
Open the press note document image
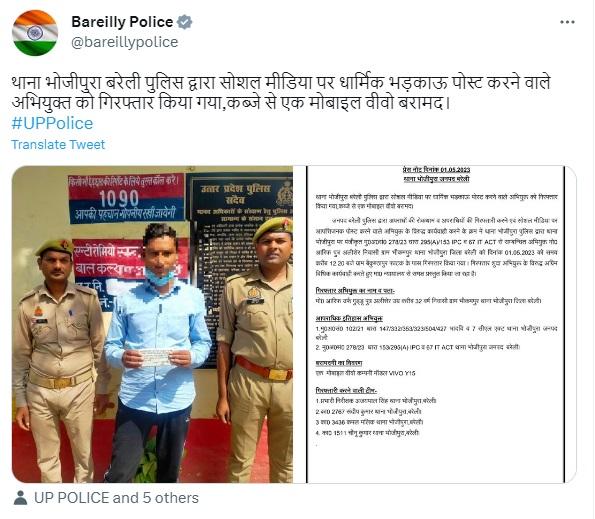(436, 324)
